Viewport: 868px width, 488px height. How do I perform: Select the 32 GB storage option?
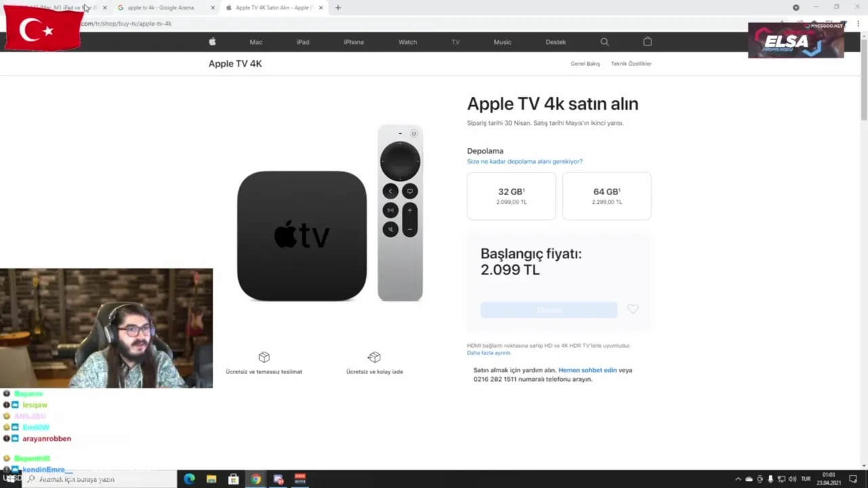coord(511,196)
